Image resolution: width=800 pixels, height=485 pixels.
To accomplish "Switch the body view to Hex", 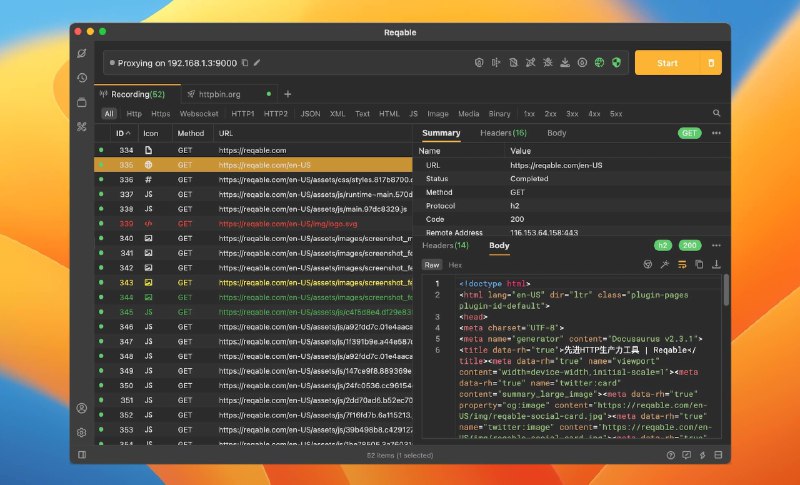I will click(x=455, y=265).
